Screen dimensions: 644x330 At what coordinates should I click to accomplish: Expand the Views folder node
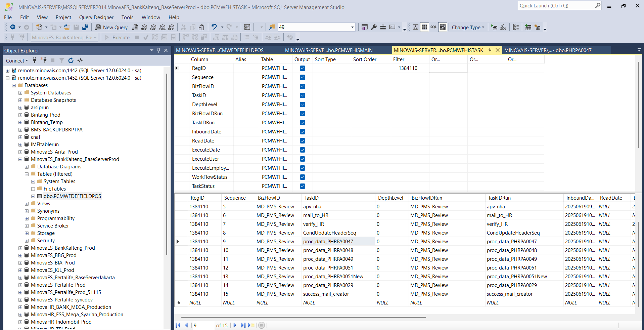click(27, 204)
